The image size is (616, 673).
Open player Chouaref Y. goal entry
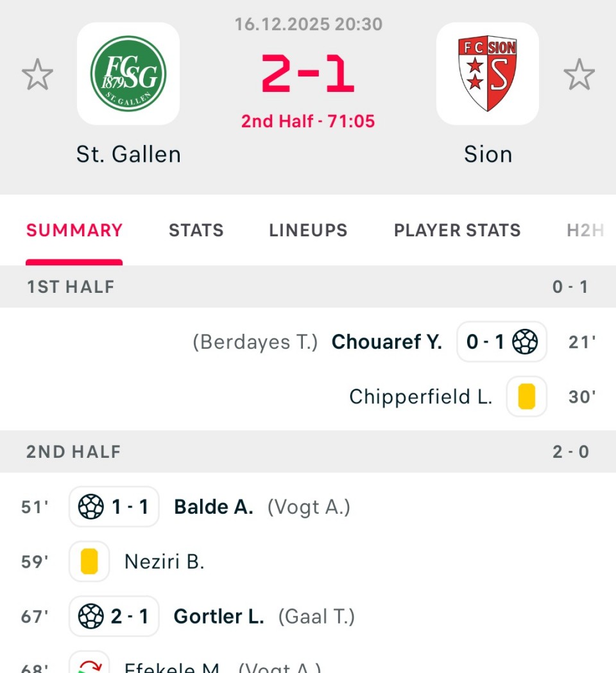(x=386, y=342)
